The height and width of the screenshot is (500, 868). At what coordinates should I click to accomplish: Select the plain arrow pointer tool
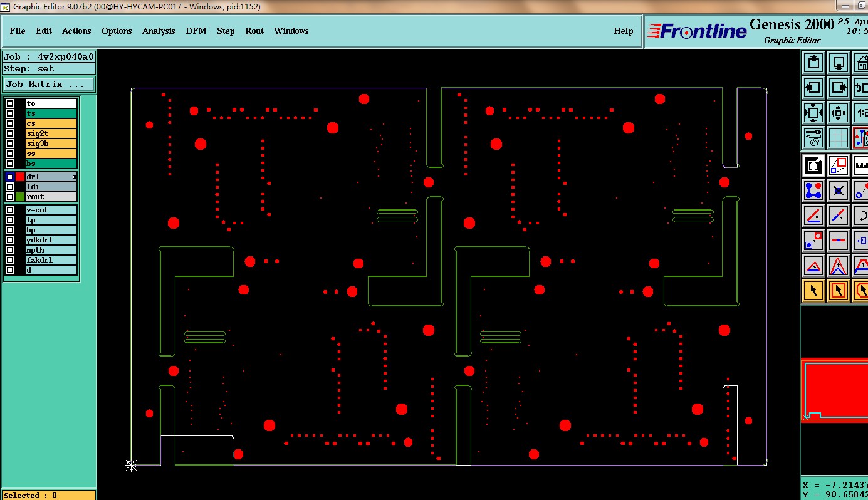click(x=813, y=291)
